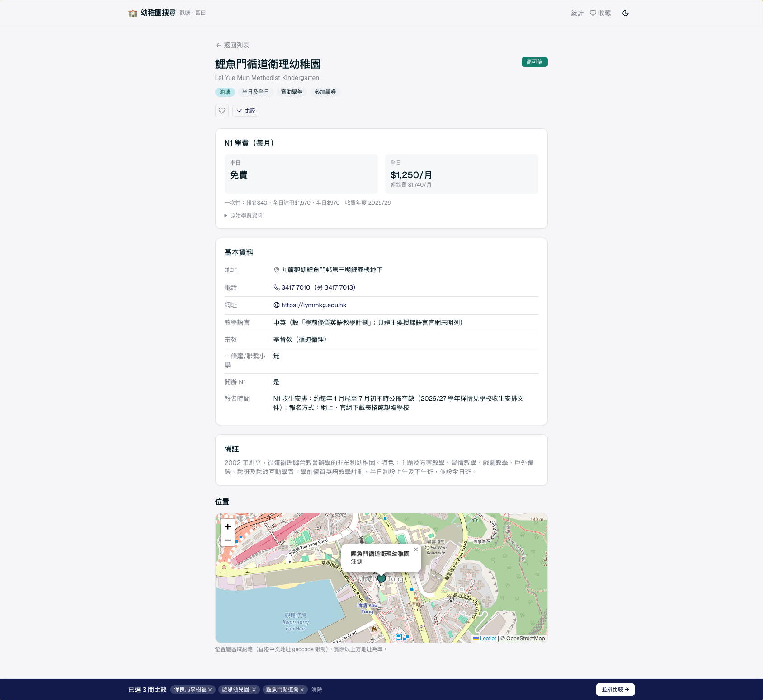Click the full-day fee $1,250/月
The width and height of the screenshot is (763, 700).
411,175
